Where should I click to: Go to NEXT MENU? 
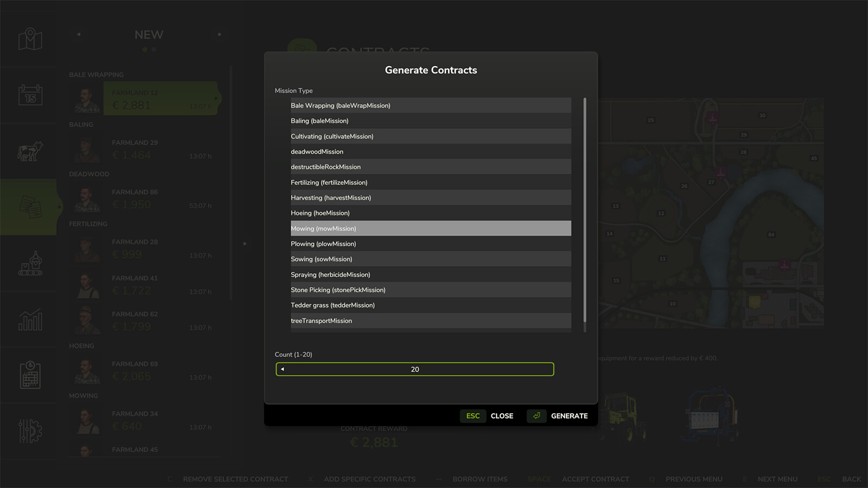(777, 479)
